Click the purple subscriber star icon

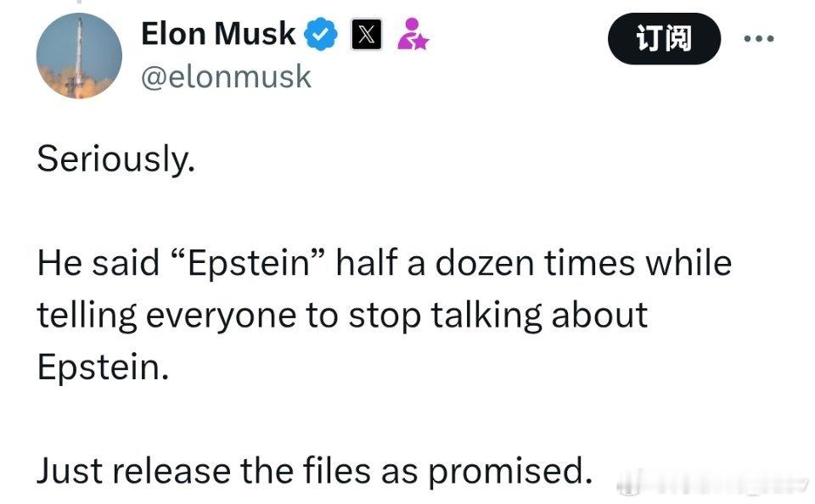pyautogui.click(x=413, y=34)
